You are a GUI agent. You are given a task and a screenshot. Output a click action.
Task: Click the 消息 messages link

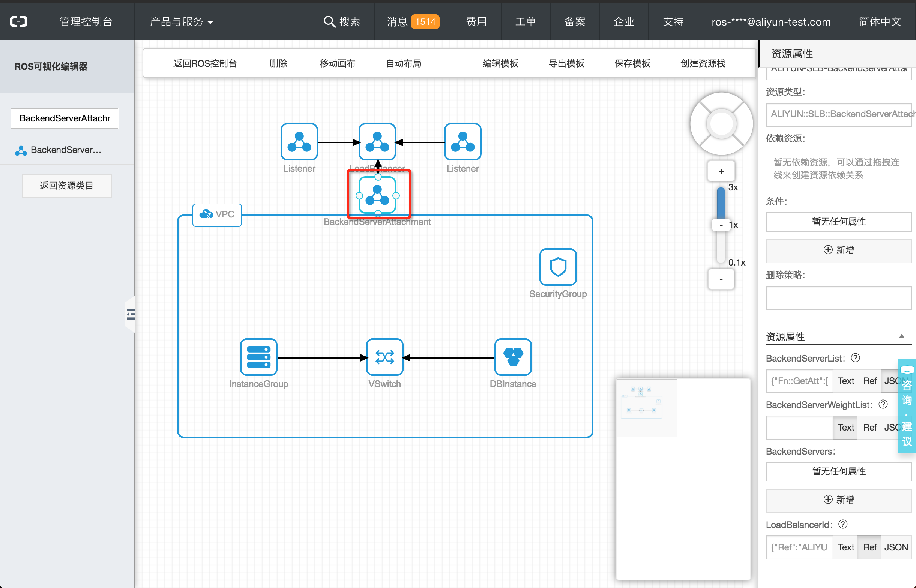point(397,22)
